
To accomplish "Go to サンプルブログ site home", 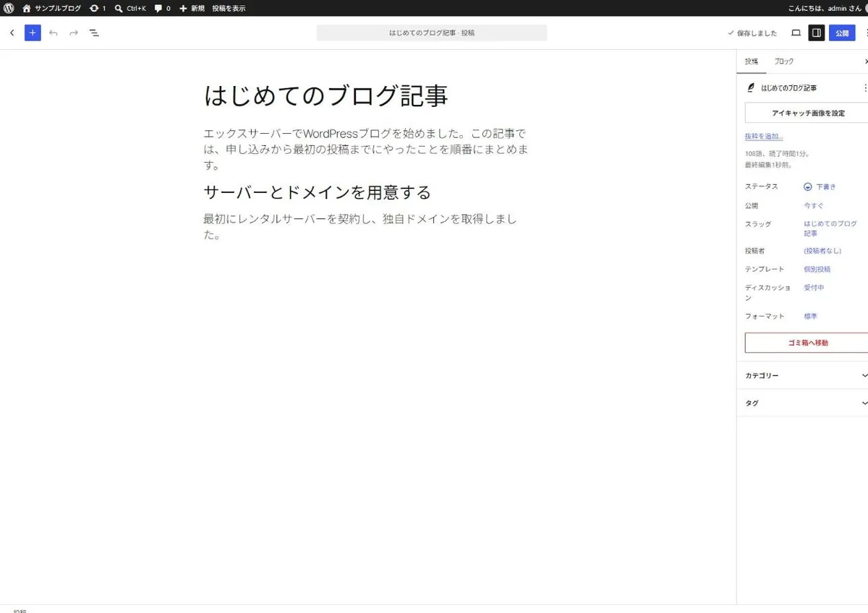I will click(51, 8).
